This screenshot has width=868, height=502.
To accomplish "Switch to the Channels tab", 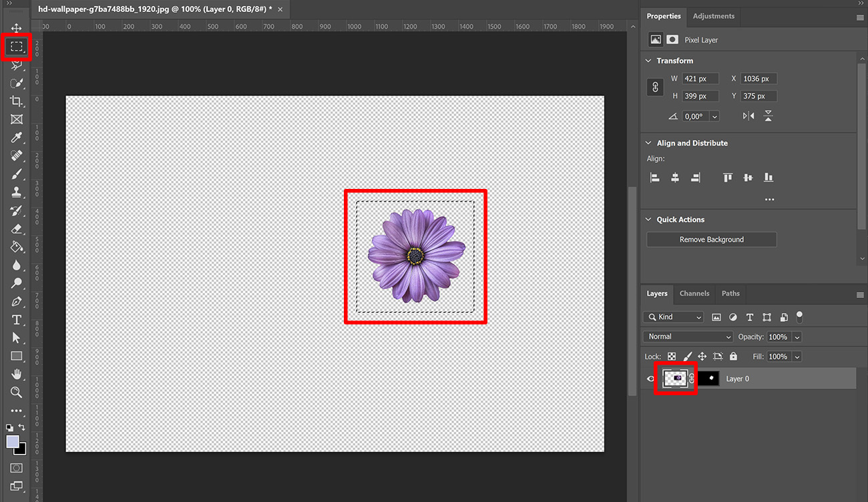I will tap(694, 293).
